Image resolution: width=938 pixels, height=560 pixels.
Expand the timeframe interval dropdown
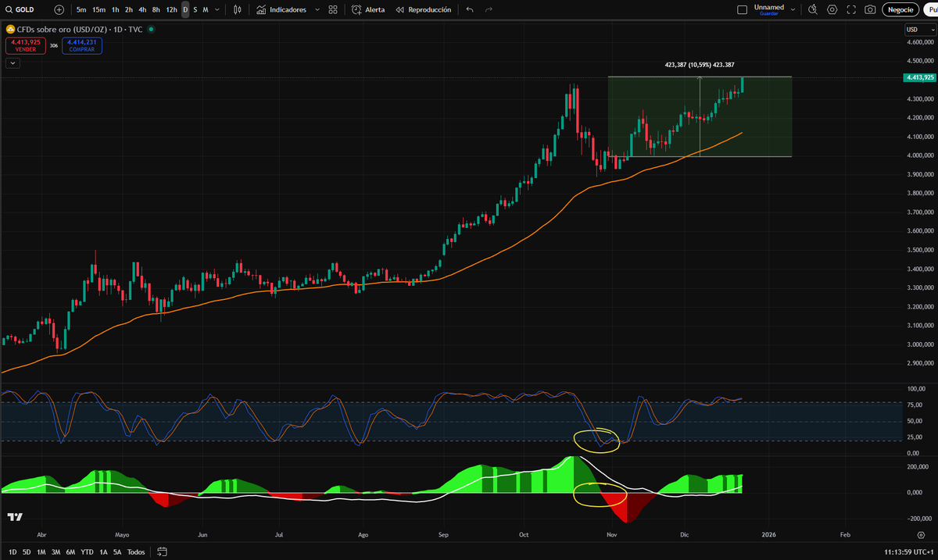(217, 9)
